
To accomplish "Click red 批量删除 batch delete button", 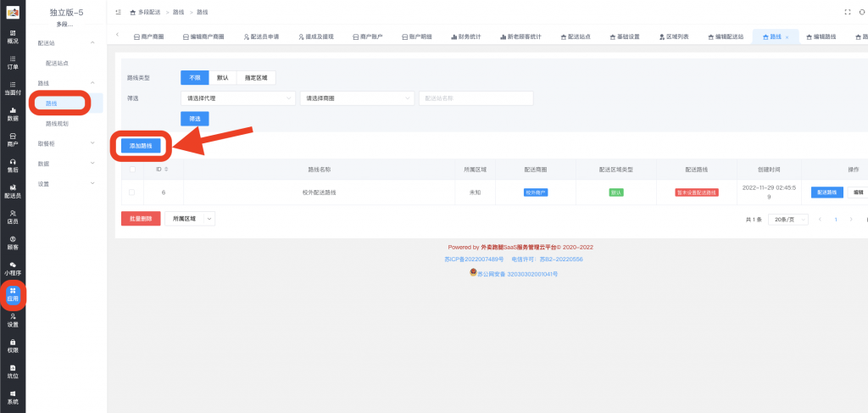I will (141, 219).
